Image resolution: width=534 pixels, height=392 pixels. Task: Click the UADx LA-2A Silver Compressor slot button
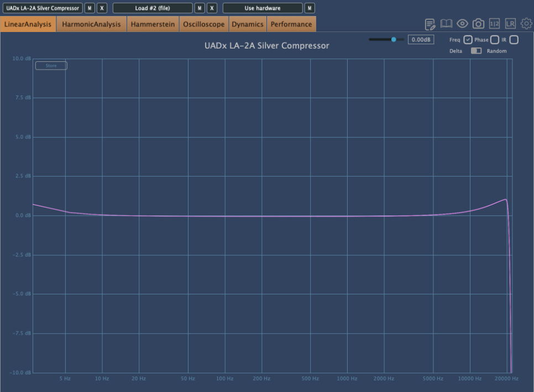tap(43, 8)
